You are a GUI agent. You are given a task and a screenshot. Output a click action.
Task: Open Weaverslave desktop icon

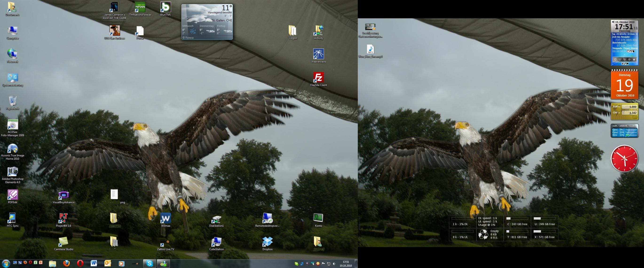tap(318, 54)
